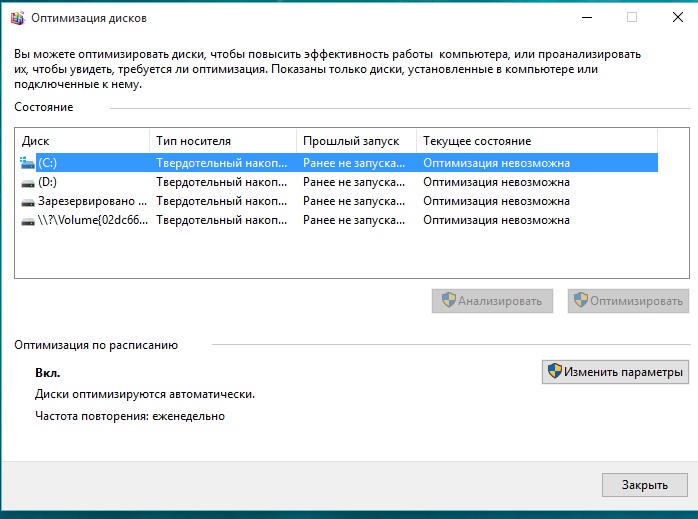Click the \\?\Volume drive icon
698x519 pixels.
(27, 220)
